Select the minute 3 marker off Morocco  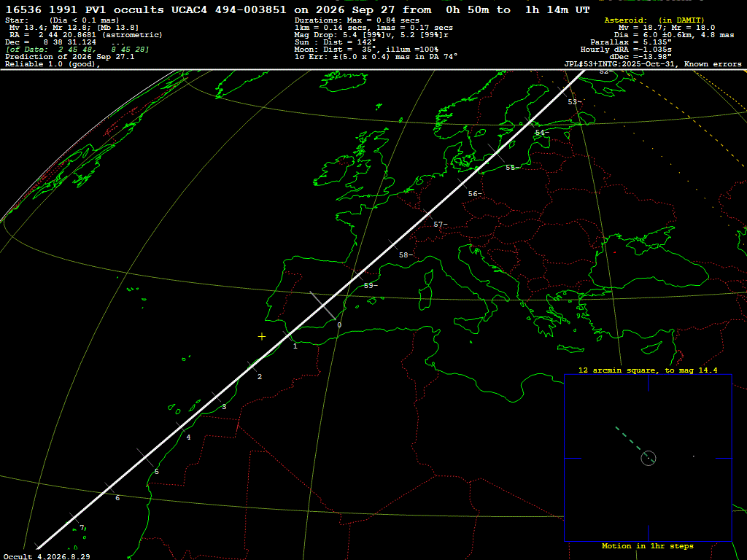pos(224,407)
